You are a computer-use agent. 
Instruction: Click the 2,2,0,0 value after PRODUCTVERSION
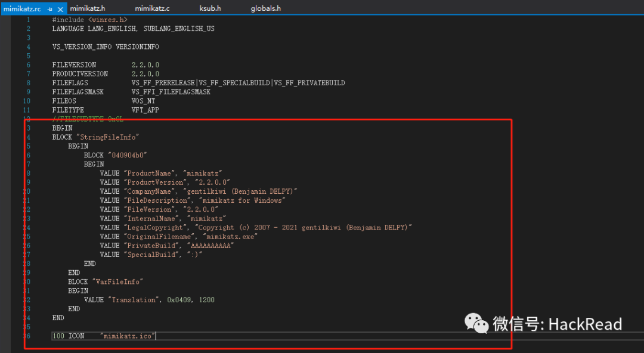(x=145, y=74)
